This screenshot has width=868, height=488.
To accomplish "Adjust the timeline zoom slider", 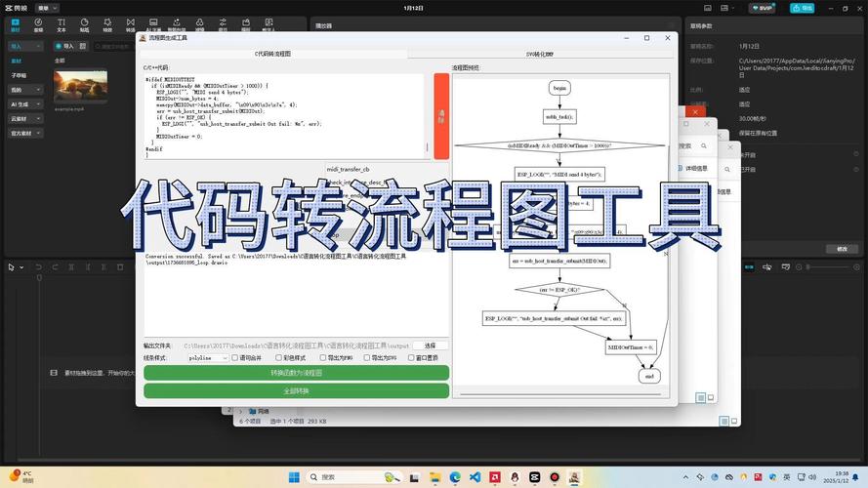I will (x=830, y=267).
